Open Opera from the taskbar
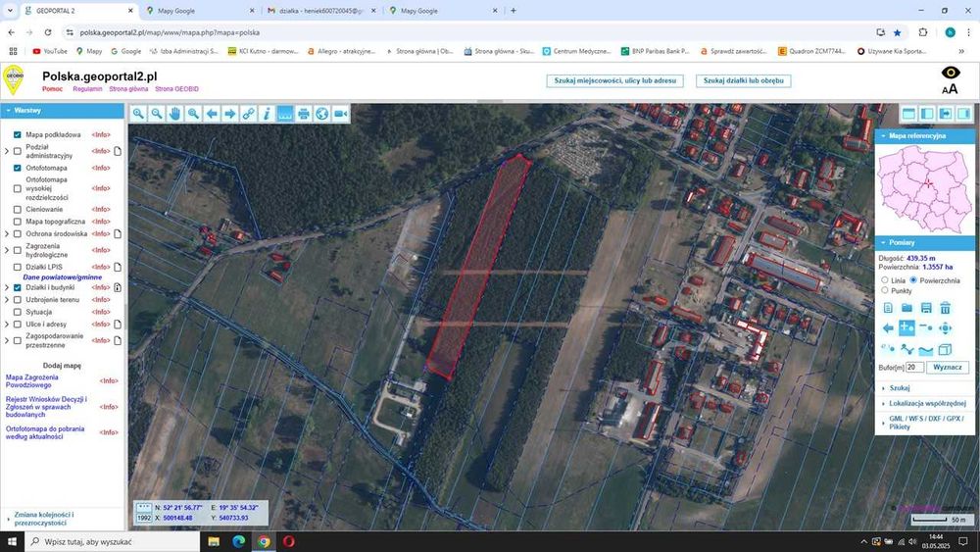This screenshot has height=552, width=980. point(289,541)
